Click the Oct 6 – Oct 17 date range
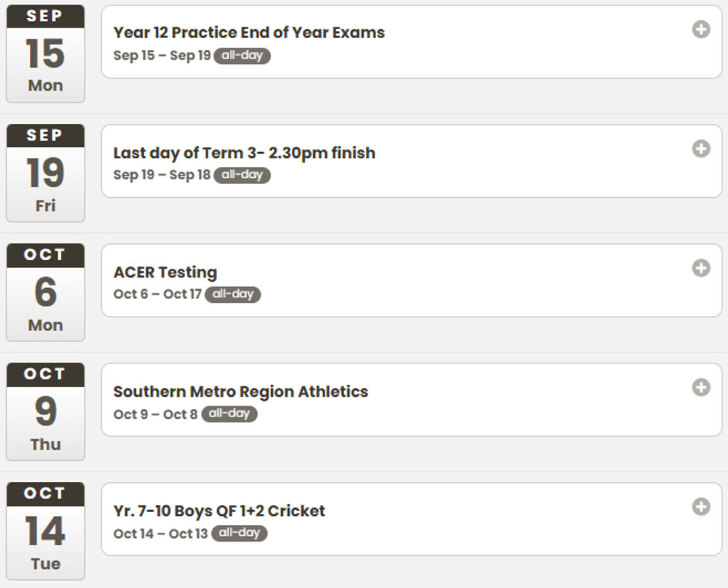This screenshot has width=728, height=588. coord(157,294)
